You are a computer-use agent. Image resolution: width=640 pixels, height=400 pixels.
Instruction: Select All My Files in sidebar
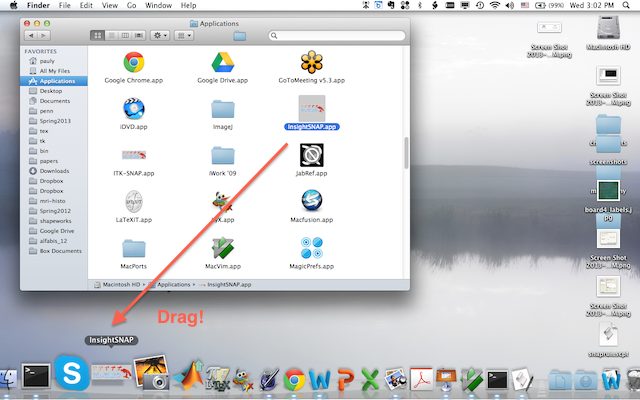(x=54, y=71)
